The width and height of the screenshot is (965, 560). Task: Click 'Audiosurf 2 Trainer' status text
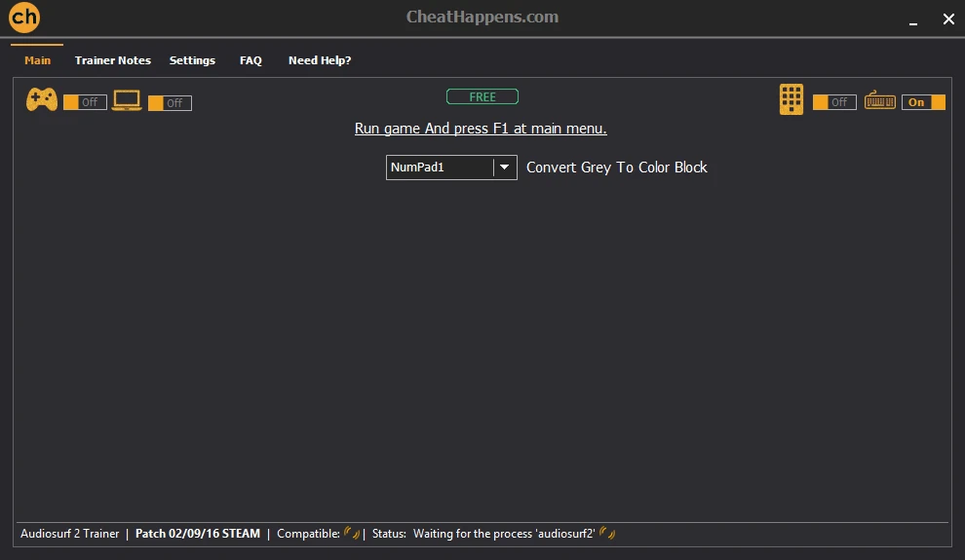point(69,534)
